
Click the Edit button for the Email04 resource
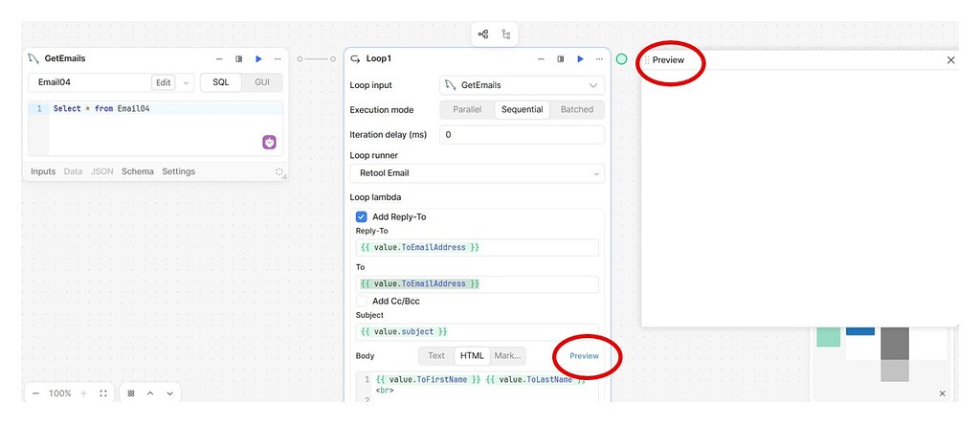coord(163,82)
